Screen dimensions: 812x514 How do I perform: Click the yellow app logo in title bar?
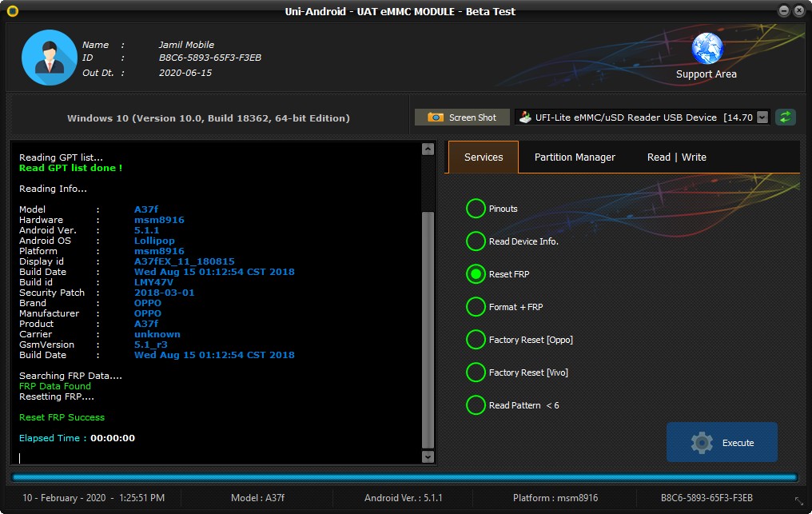12,11
